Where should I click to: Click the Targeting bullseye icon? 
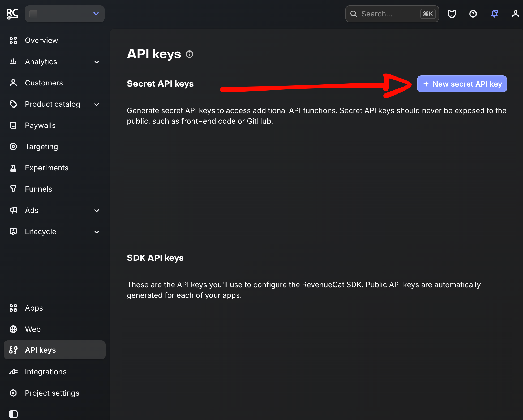[x=13, y=147]
